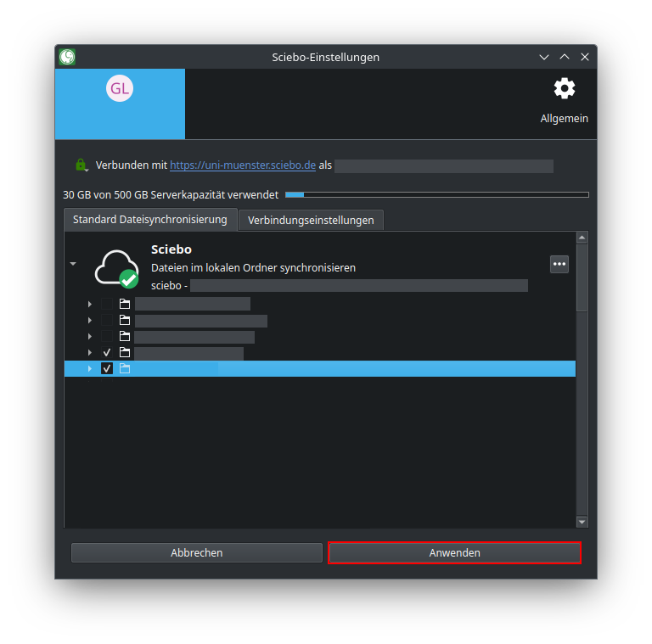Minimize the Sciebo-Einstellungen window
The image size is (652, 644).
point(544,57)
